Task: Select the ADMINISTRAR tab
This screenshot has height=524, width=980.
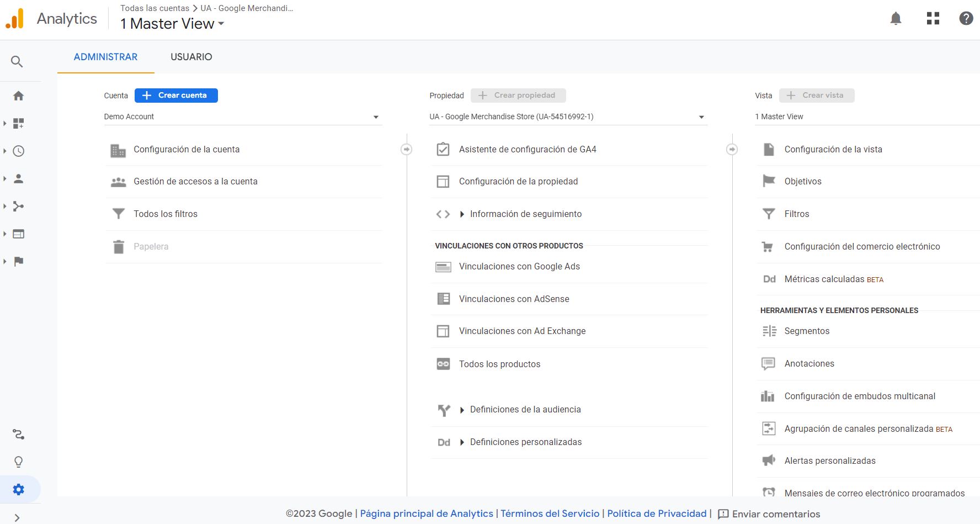Action: [105, 57]
